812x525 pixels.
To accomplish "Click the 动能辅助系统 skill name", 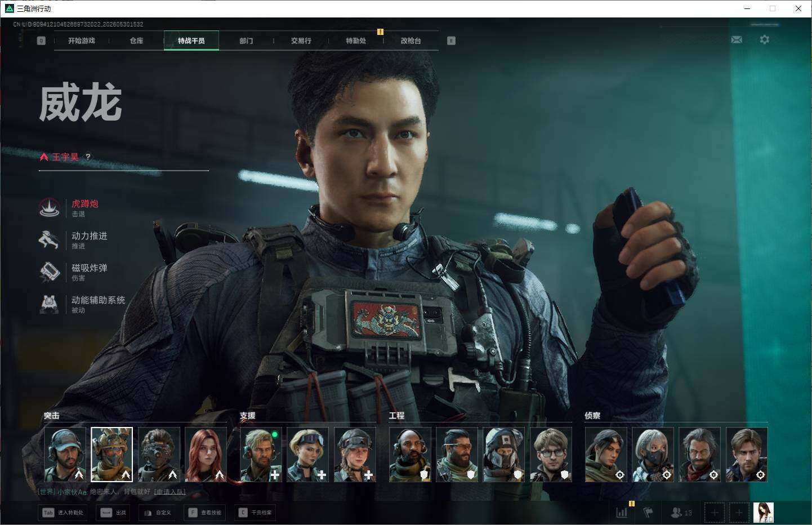I will click(99, 300).
